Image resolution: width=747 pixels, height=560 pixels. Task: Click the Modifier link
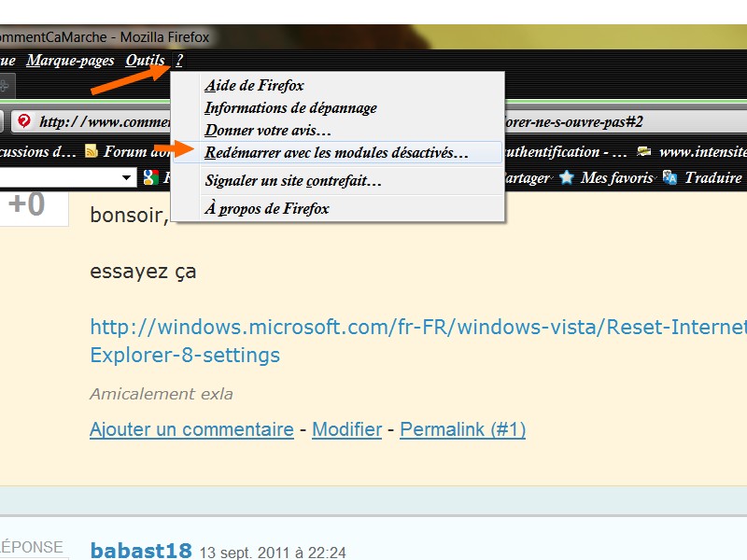[x=346, y=429]
